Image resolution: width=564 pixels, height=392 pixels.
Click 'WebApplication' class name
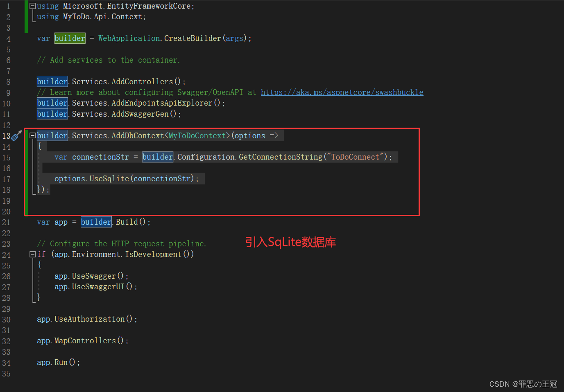point(129,38)
